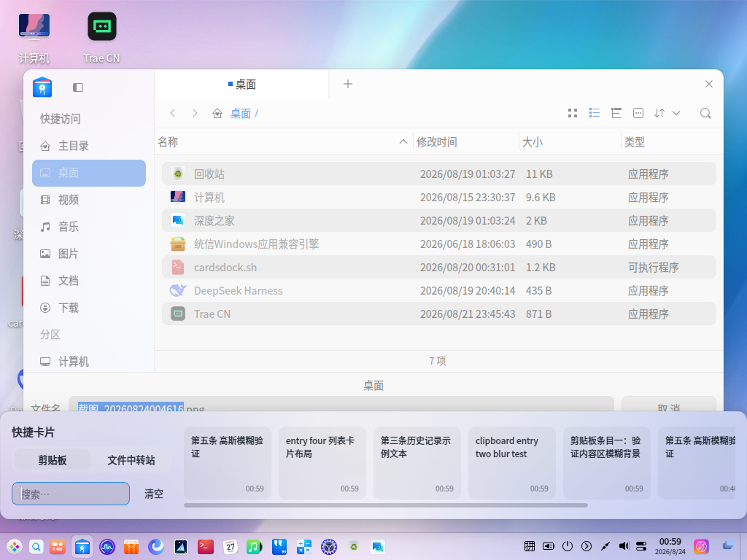The width and height of the screenshot is (747, 560).
Task: Sort by the 大小 column header
Action: [x=532, y=142]
